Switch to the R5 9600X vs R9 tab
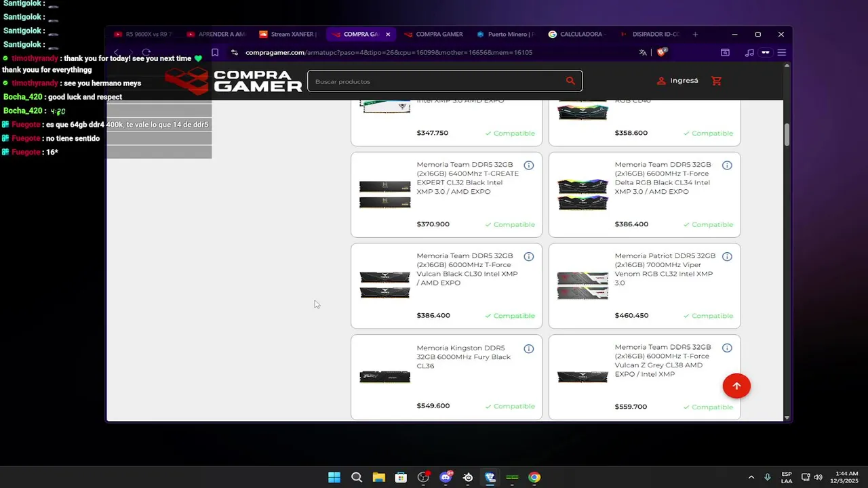Viewport: 868px width, 488px height. tap(143, 34)
